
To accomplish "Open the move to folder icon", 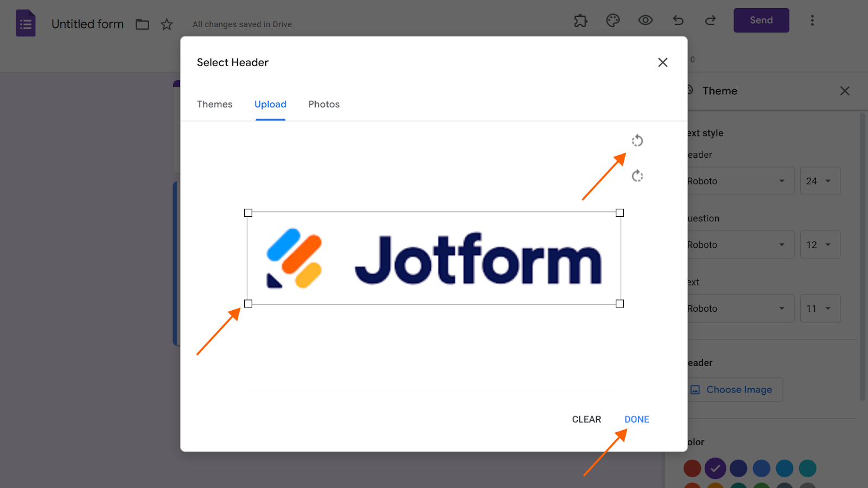I will 142,24.
